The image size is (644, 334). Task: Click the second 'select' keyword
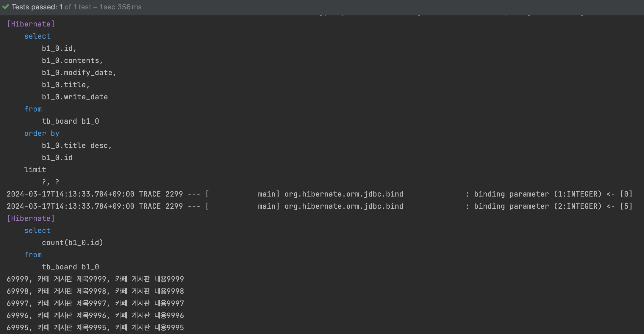click(37, 230)
